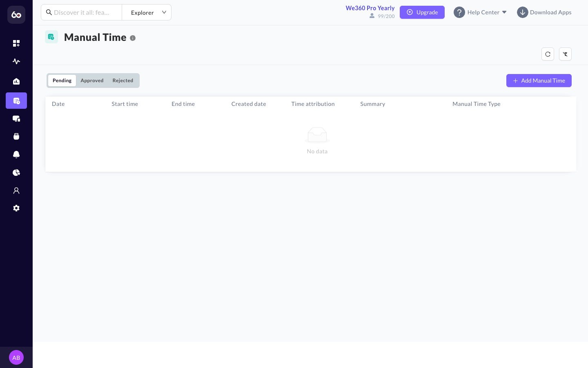
Task: Expand the Help Center menu arrow
Action: point(504,12)
